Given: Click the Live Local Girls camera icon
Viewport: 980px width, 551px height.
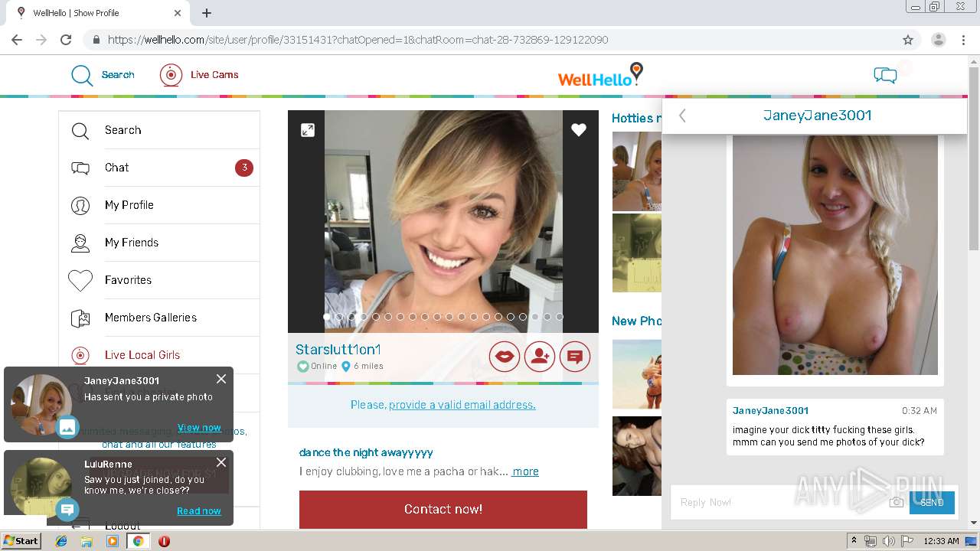Looking at the screenshot, I should (x=80, y=355).
